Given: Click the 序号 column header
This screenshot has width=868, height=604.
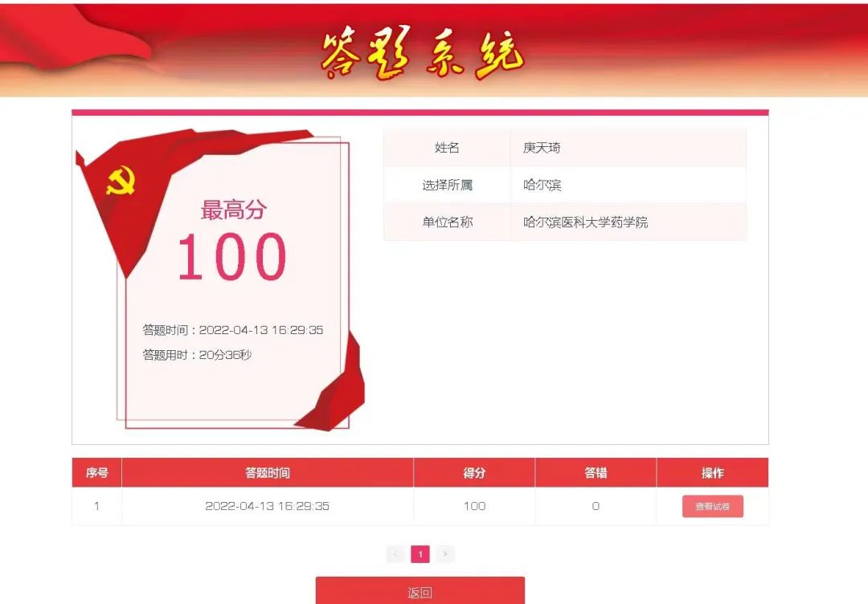Looking at the screenshot, I should tap(97, 473).
